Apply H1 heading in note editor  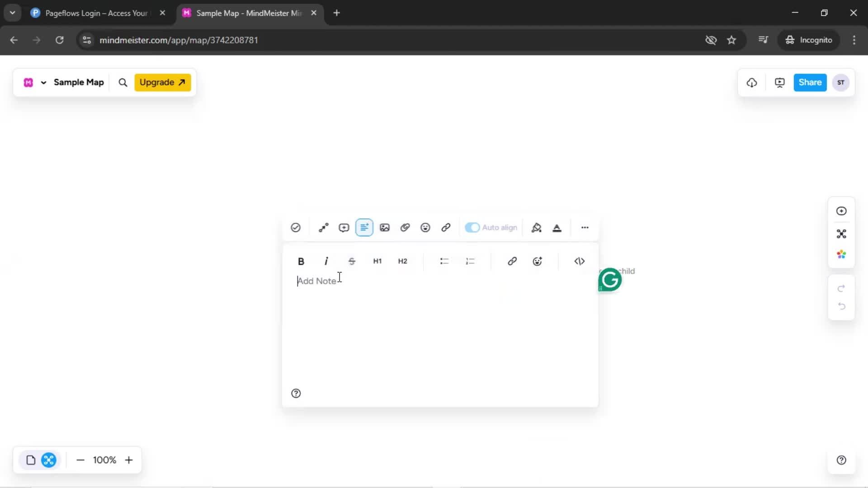pyautogui.click(x=377, y=261)
